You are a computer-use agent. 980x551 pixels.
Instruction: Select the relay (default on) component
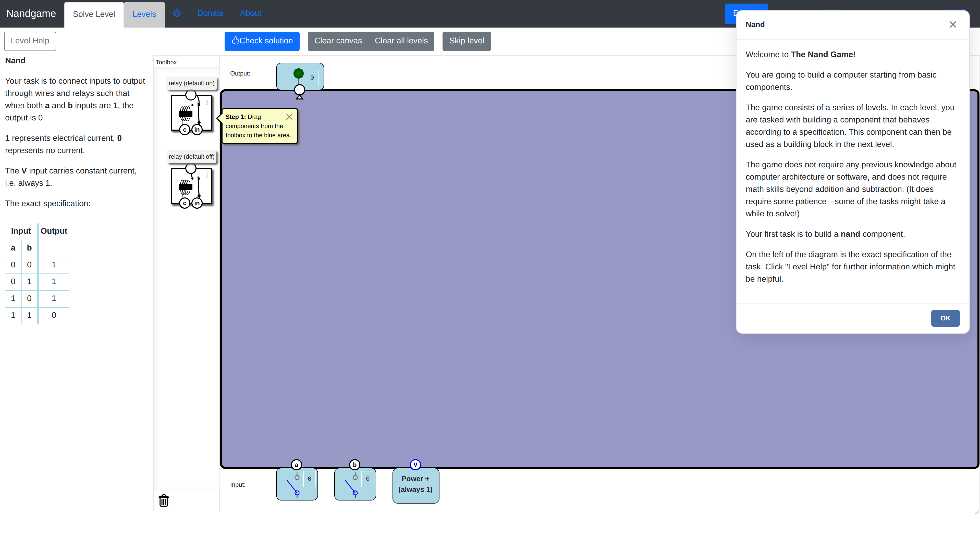point(191,113)
